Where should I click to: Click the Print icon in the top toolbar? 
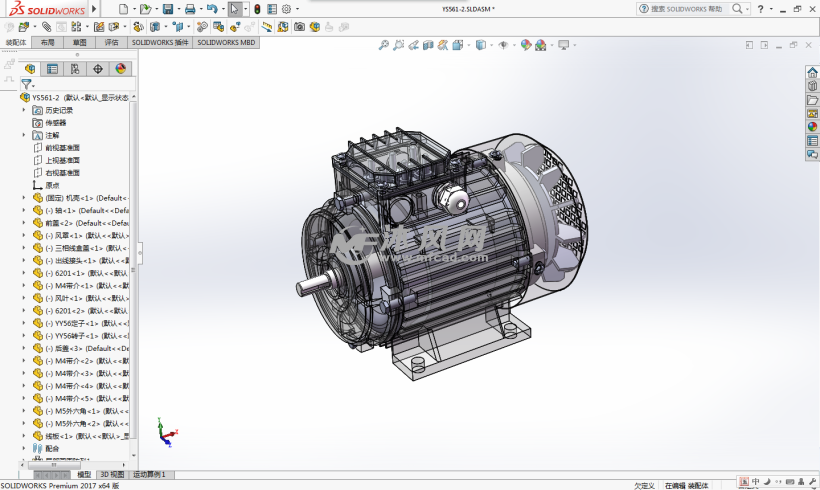[190, 9]
